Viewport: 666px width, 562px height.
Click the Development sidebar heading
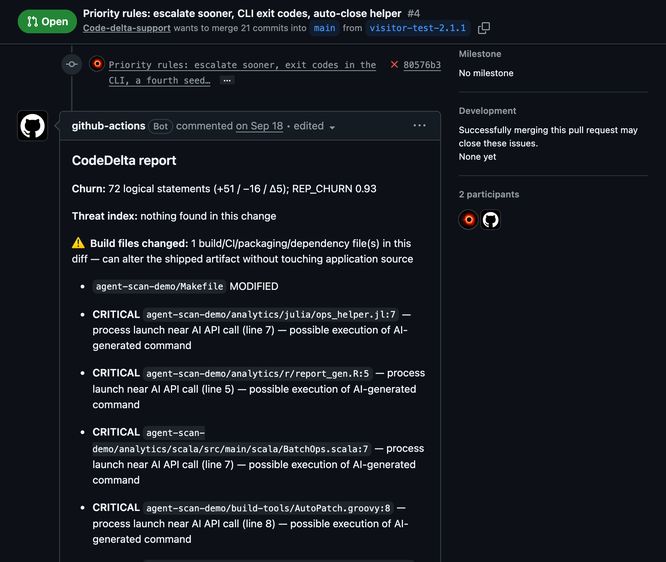pyautogui.click(x=487, y=111)
